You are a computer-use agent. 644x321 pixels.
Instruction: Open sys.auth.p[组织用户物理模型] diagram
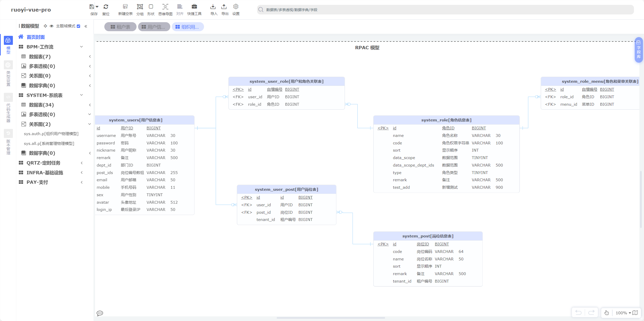pos(51,134)
